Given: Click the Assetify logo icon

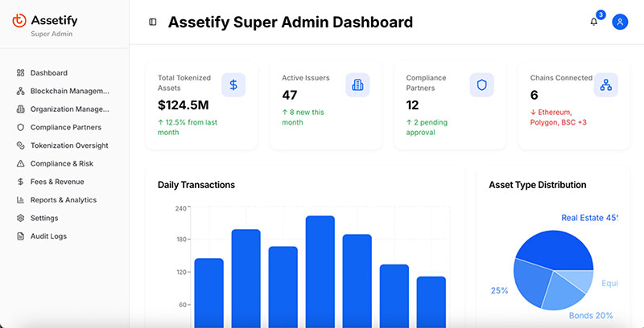Looking at the screenshot, I should [x=20, y=21].
